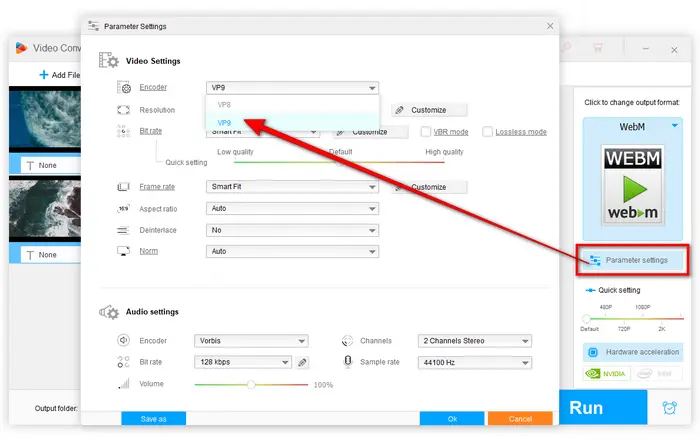This screenshot has width=700, height=440.
Task: Click the Customize button beside Resolution
Action: pos(429,110)
